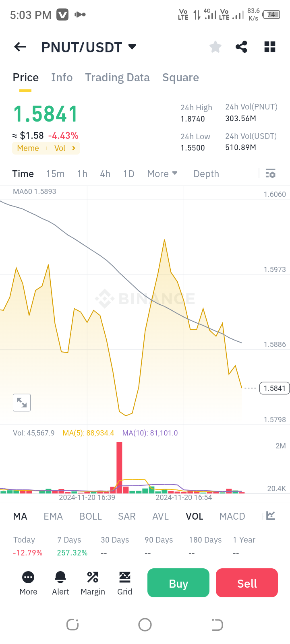Tap the share icon
The width and height of the screenshot is (290, 644).
coord(241,47)
